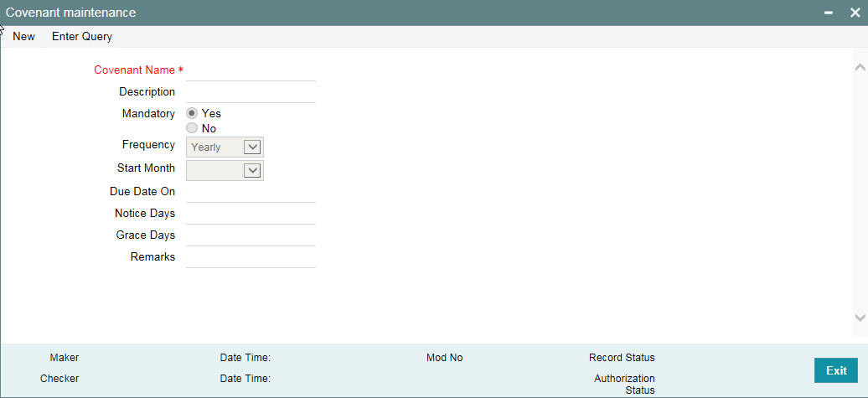868x398 pixels.
Task: Click into the Description field
Action: point(251,92)
